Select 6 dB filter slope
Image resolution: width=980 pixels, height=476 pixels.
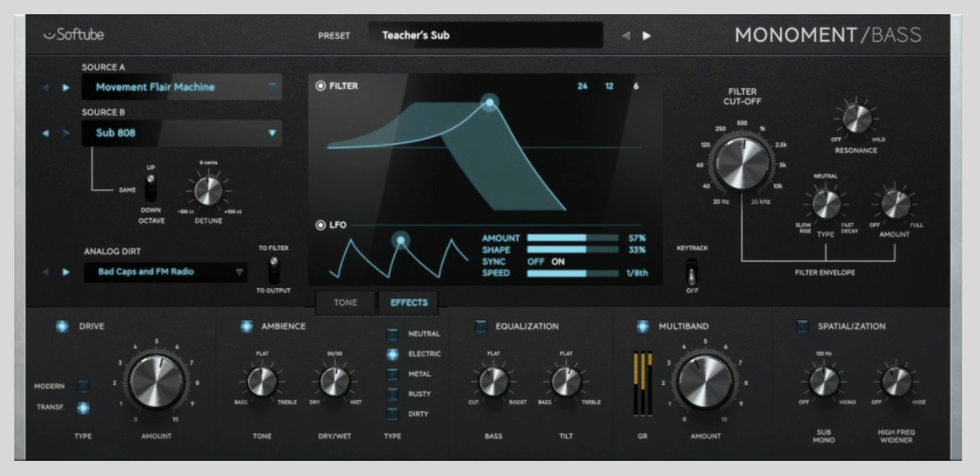click(x=636, y=86)
